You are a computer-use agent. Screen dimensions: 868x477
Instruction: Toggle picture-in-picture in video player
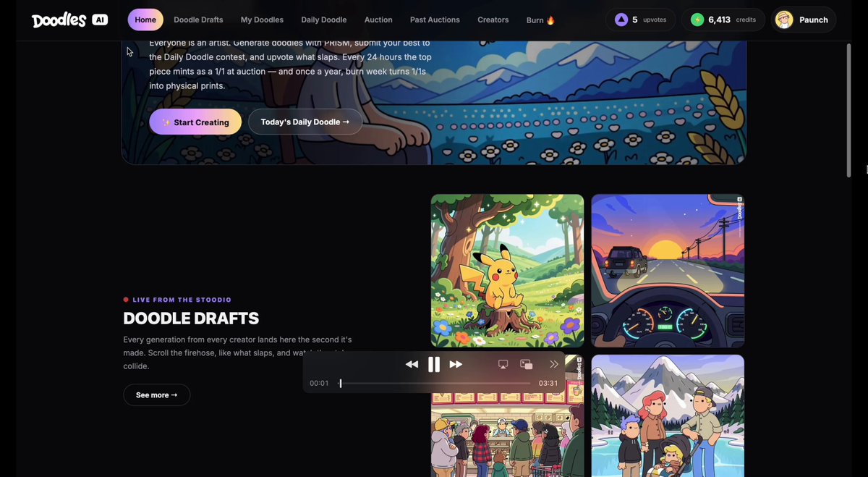tap(527, 364)
